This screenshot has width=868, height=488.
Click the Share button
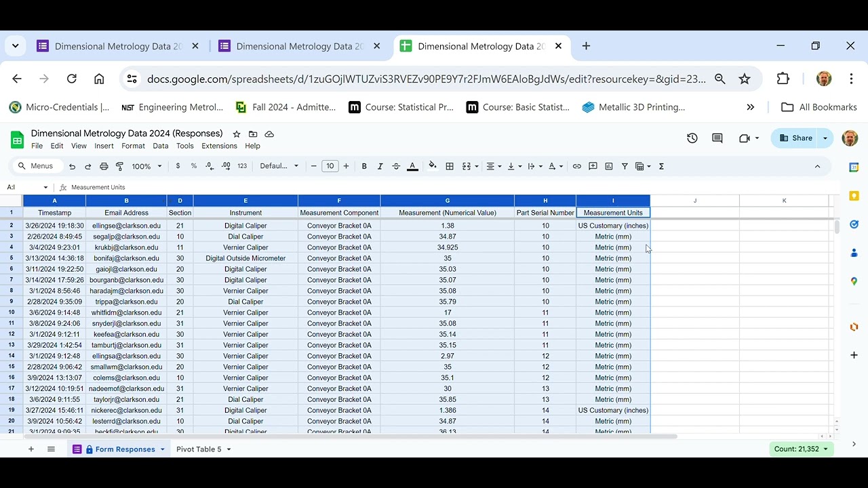[795, 138]
